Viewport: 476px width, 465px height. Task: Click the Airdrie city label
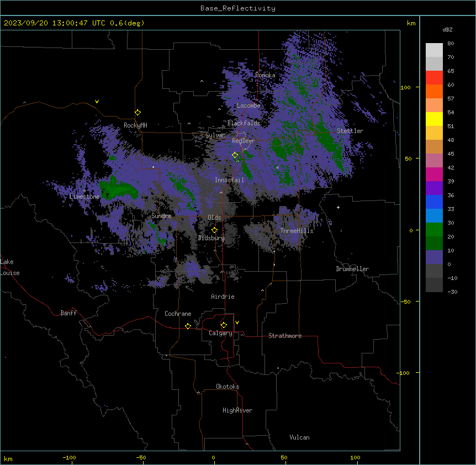coord(223,297)
